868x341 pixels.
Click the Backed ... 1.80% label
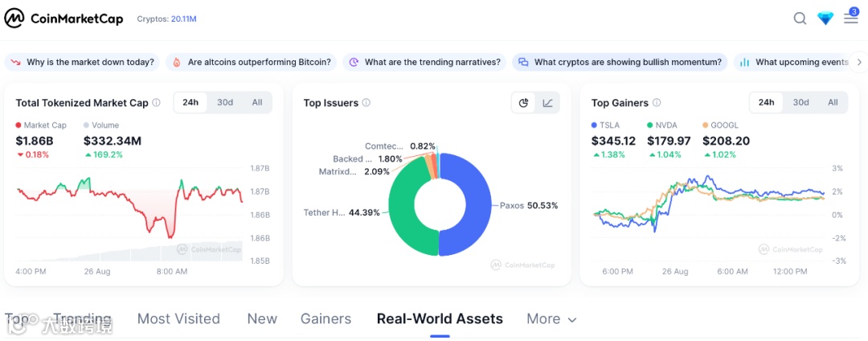[x=368, y=159]
